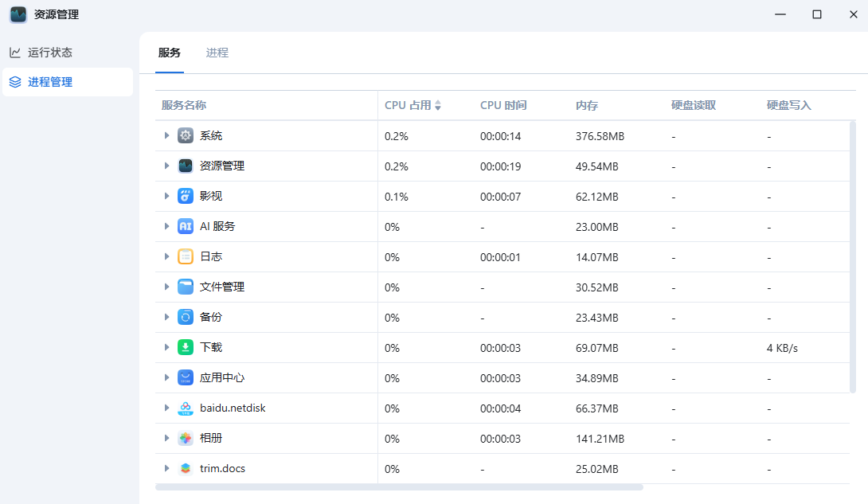Screen dimensions: 868x504
Task: Click the 应用中心 store icon
Action: (x=186, y=378)
